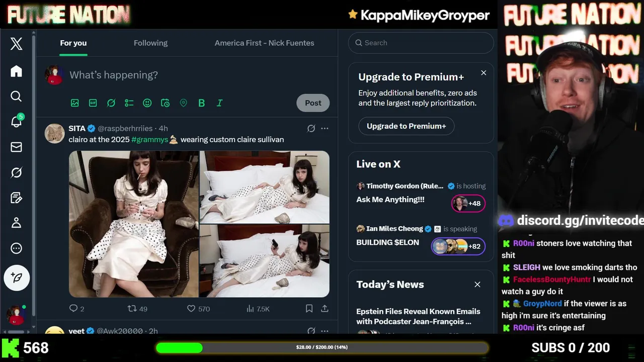Go to Home icon in sidebar

tap(16, 71)
